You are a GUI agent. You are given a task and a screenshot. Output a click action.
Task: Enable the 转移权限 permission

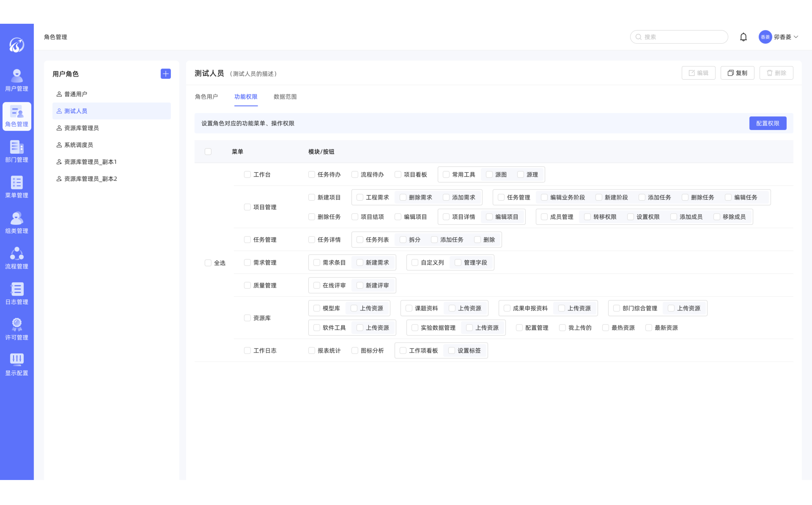tap(587, 217)
